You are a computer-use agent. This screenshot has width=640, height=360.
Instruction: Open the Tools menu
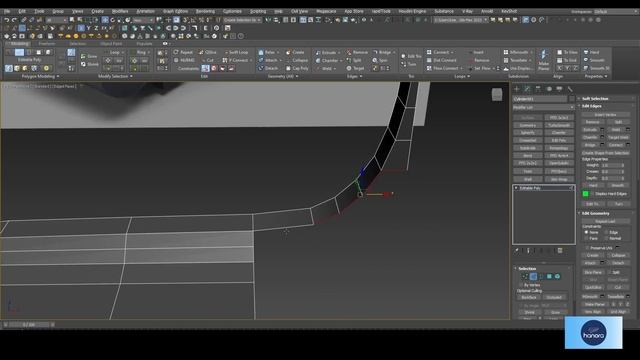(x=39, y=11)
